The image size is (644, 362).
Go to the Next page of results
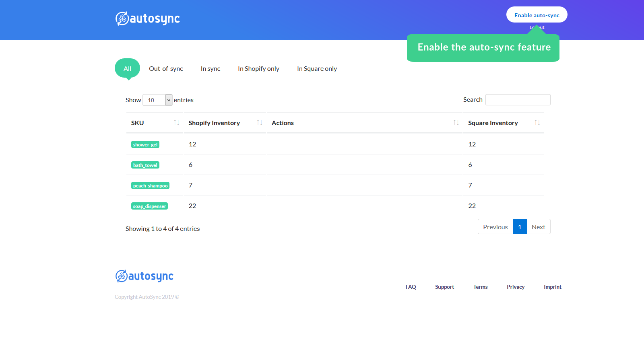538,226
